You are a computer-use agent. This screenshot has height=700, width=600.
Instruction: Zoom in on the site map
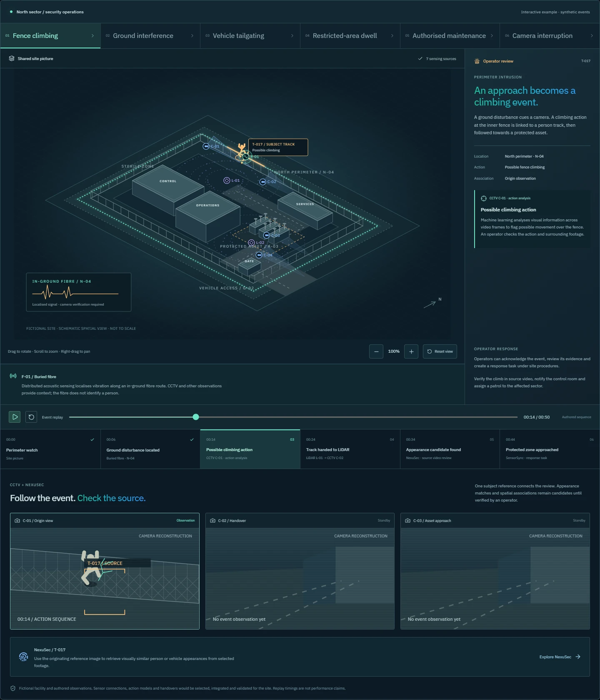point(411,351)
